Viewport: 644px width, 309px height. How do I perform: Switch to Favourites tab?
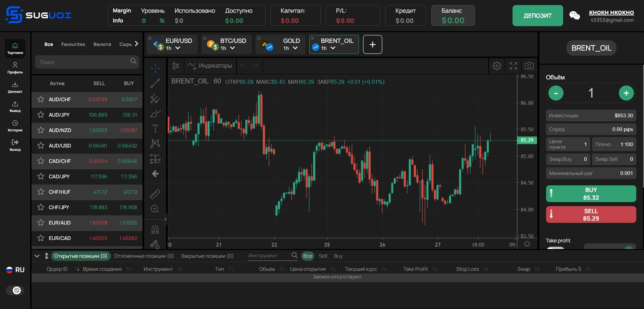click(73, 44)
